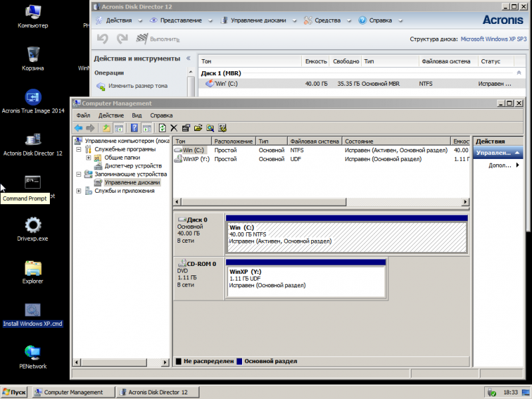
Task: Click the magnifier search toolbar icon
Action: pos(210,128)
